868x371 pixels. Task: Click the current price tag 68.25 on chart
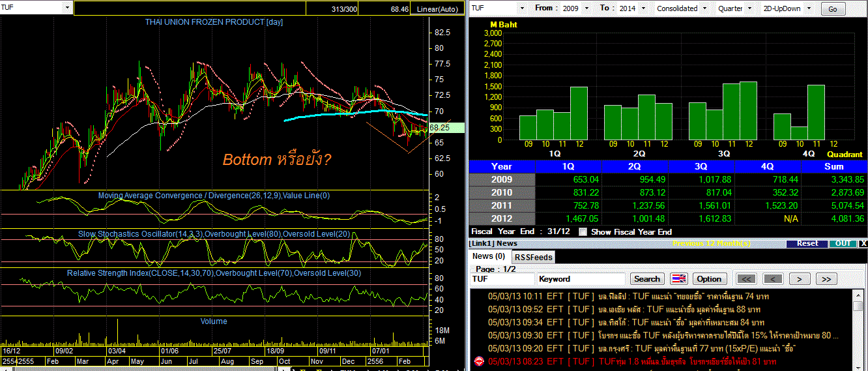[447, 128]
